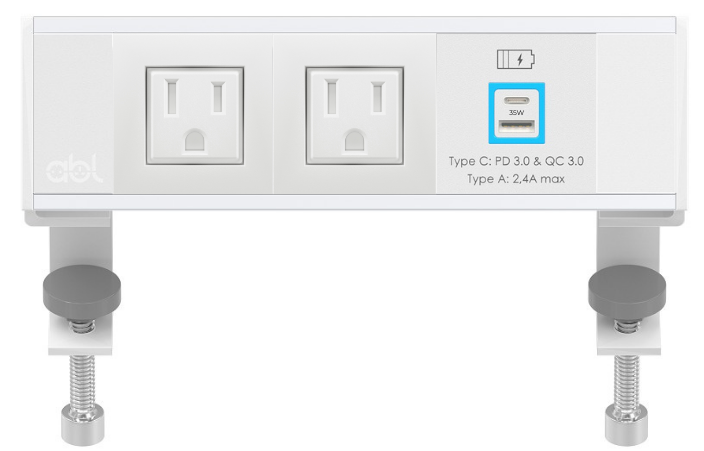The width and height of the screenshot is (704, 451).
Task: Click the left outlet's left slot
Action: coord(172,97)
